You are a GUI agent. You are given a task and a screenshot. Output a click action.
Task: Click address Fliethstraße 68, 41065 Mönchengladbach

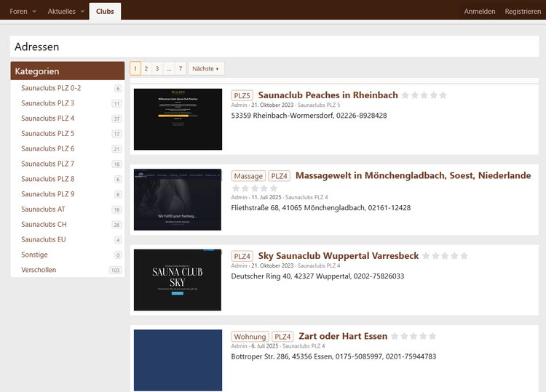click(x=321, y=208)
